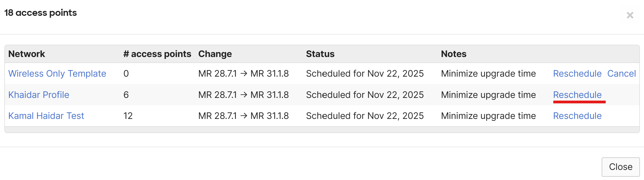
Task: Click the Status column header
Action: pyautogui.click(x=320, y=54)
